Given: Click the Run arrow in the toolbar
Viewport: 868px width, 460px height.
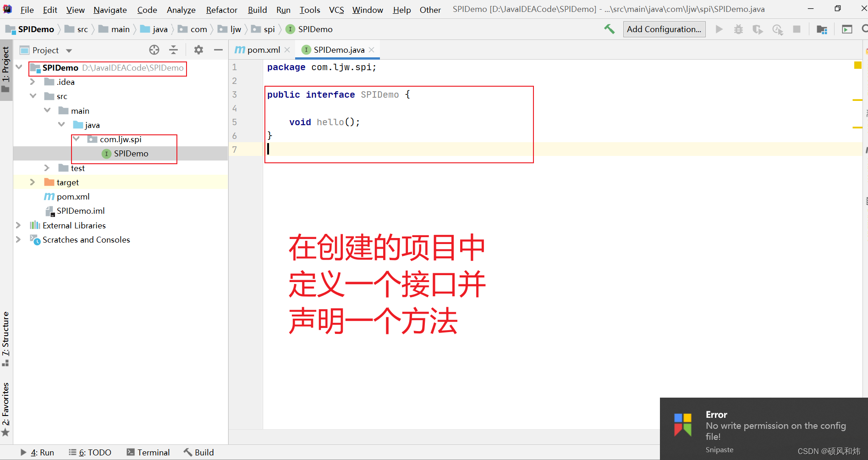Looking at the screenshot, I should (719, 29).
